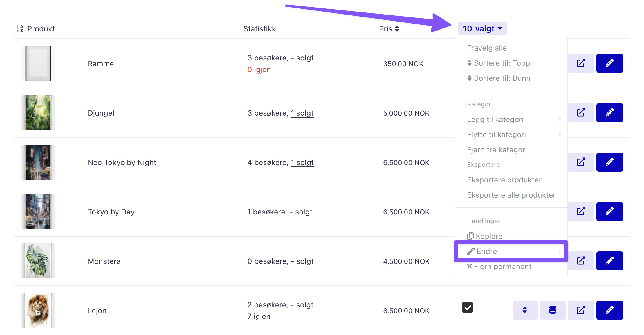The image size is (644, 335).
Task: Sort the list by Pris column
Action: [389, 29]
